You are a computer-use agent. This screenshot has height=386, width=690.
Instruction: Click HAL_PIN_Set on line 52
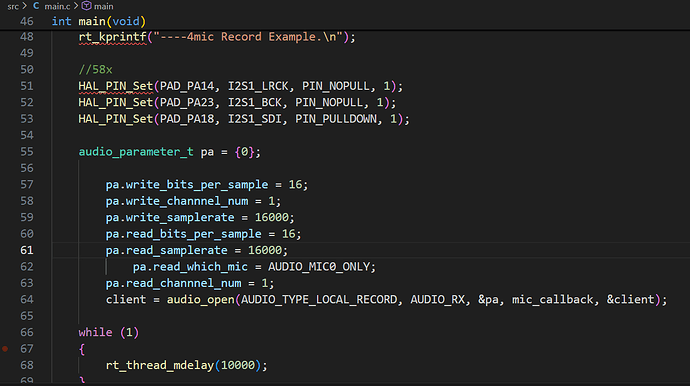(x=116, y=102)
